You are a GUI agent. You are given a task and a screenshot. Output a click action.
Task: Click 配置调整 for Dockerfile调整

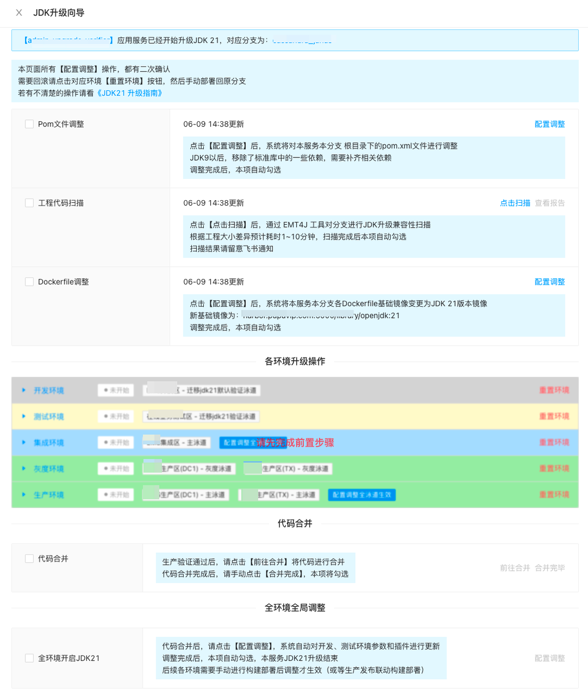tap(549, 281)
